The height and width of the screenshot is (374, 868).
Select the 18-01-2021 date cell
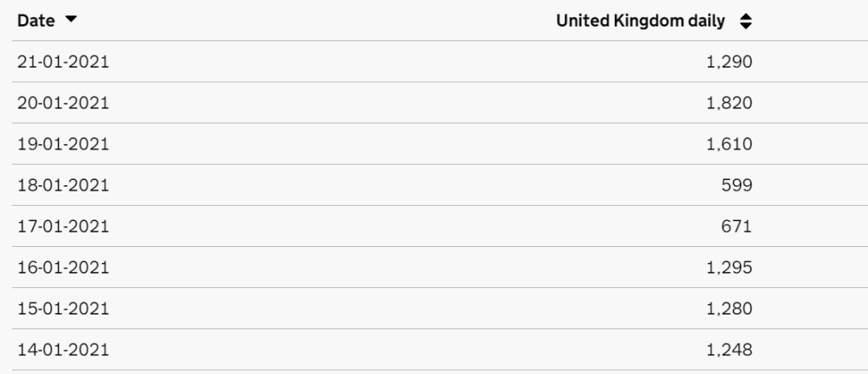[63, 185]
